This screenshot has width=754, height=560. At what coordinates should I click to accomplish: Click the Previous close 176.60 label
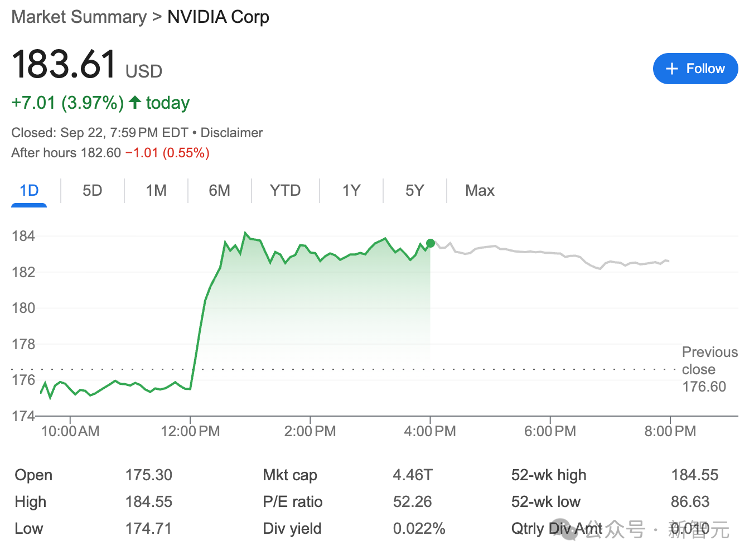pos(709,369)
